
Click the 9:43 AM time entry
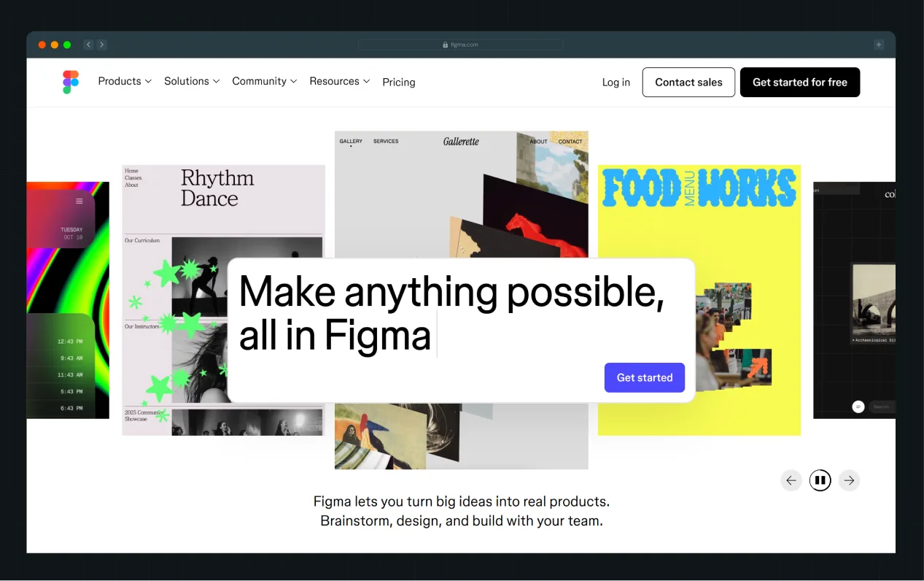pyautogui.click(x=71, y=358)
